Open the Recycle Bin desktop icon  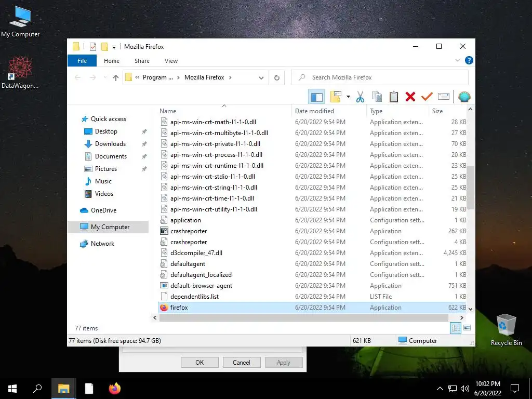pos(506,329)
